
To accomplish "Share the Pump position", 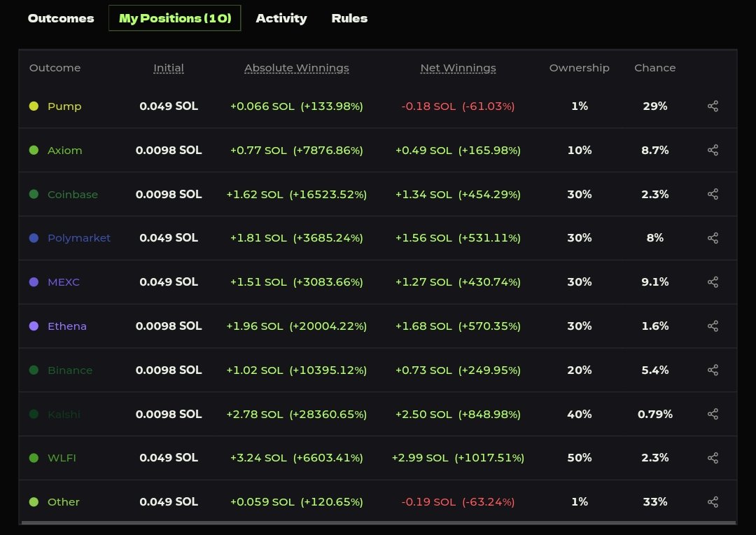I will [713, 106].
